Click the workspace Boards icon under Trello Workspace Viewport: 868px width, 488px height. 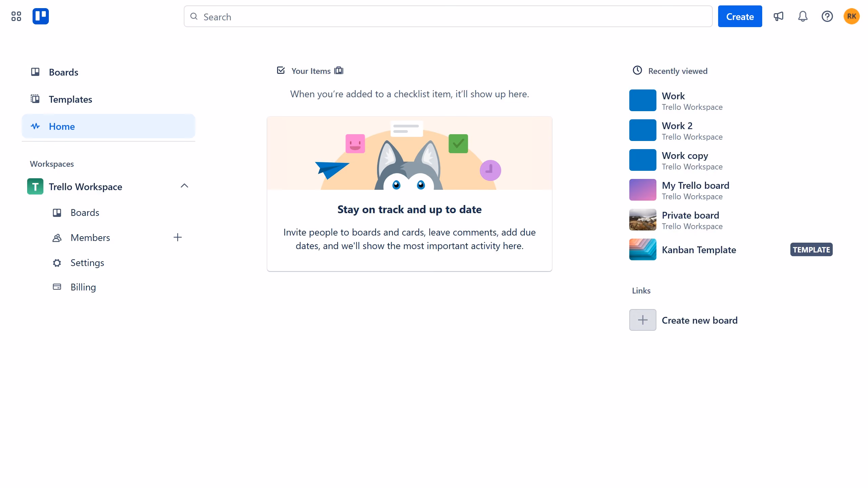(57, 213)
